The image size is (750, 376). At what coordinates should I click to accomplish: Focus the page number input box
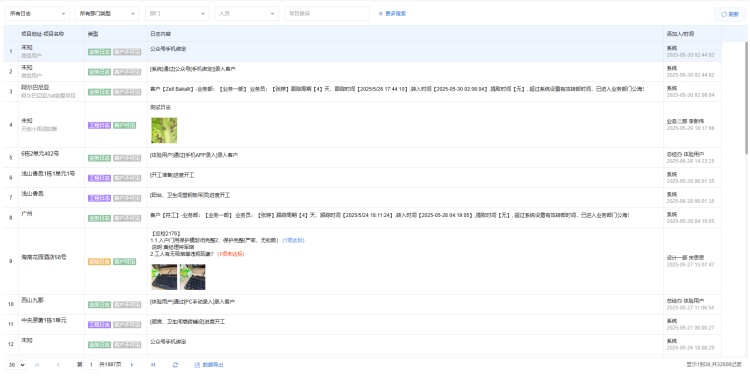pyautogui.click(x=91, y=365)
